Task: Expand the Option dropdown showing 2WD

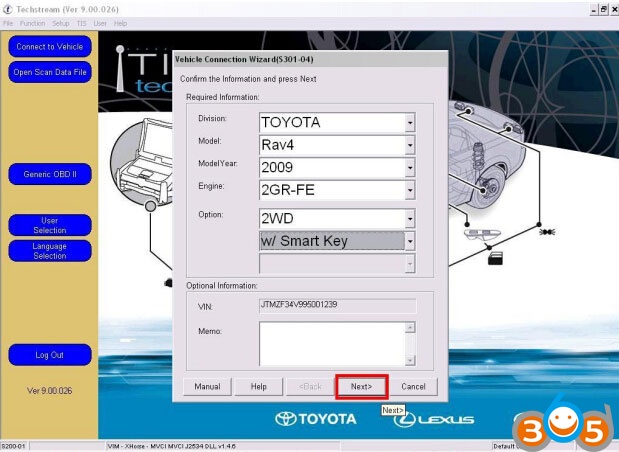Action: pos(410,219)
